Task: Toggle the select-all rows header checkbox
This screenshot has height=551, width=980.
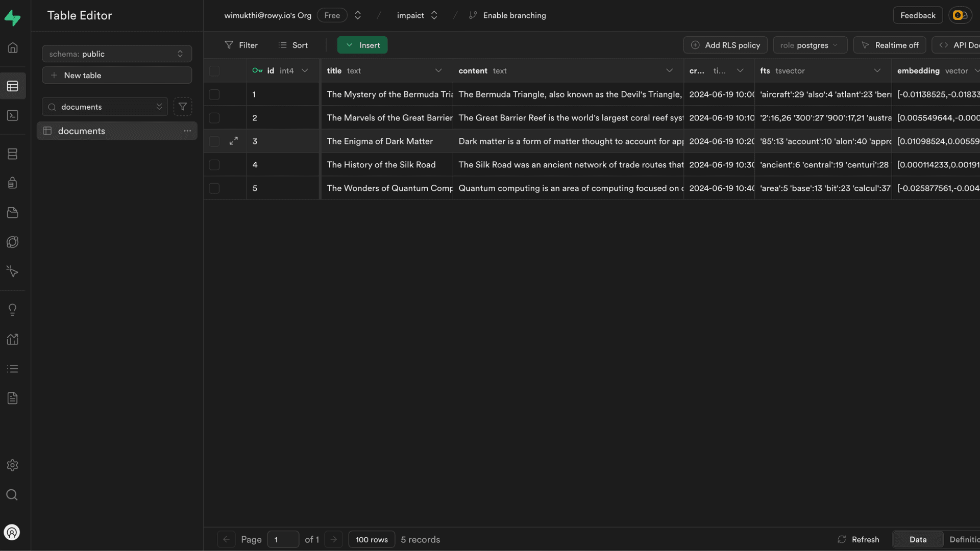Action: click(x=214, y=71)
